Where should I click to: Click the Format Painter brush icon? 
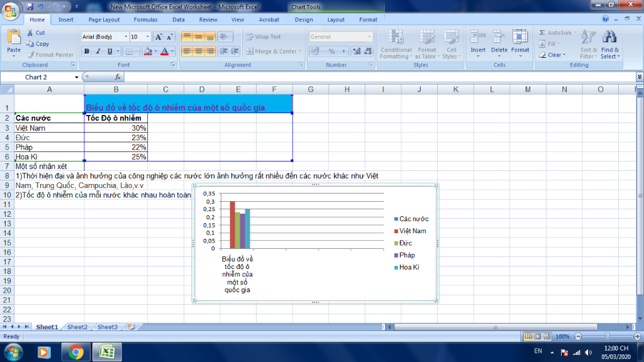tap(31, 55)
